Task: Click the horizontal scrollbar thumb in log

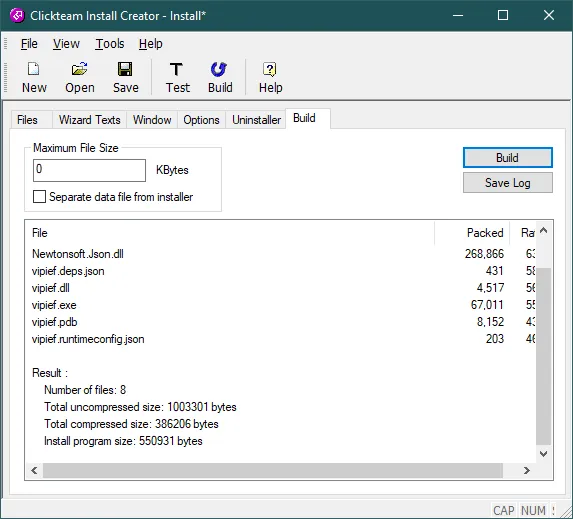Action: tap(273, 470)
